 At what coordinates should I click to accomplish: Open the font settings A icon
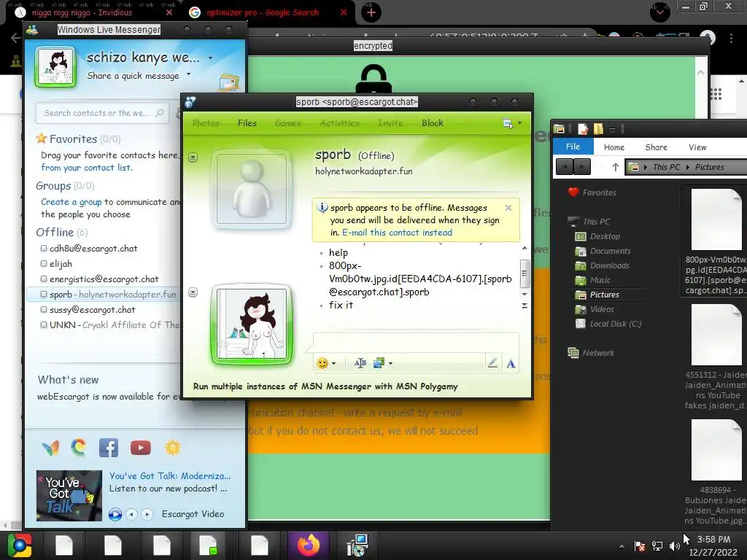pyautogui.click(x=511, y=364)
